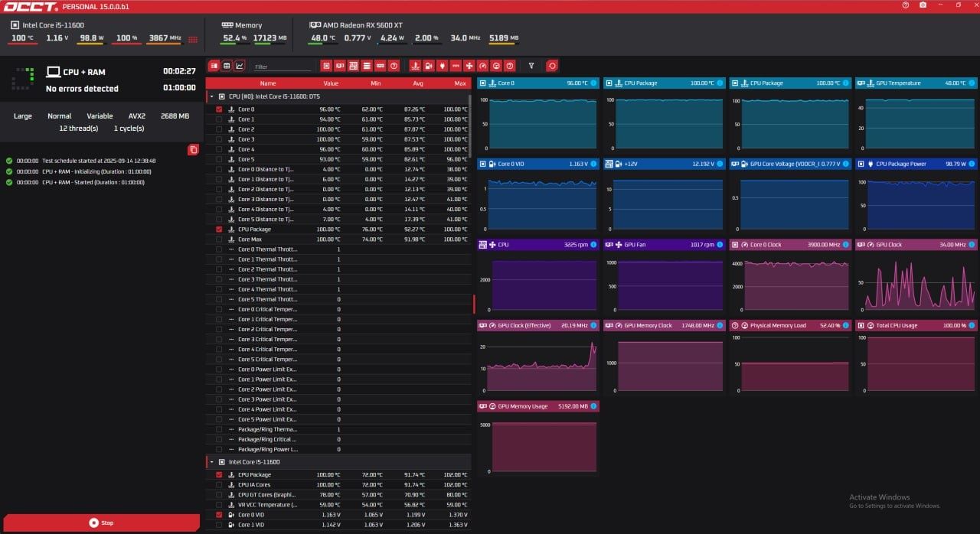Toggle the usage gauge sensor filter
Screen dimensions: 980x534
(496, 66)
